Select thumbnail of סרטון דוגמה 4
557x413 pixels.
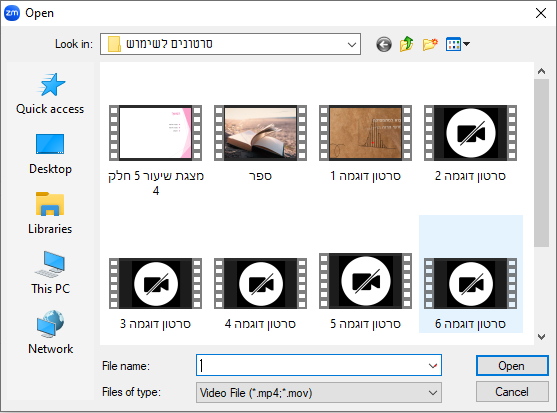[260, 283]
